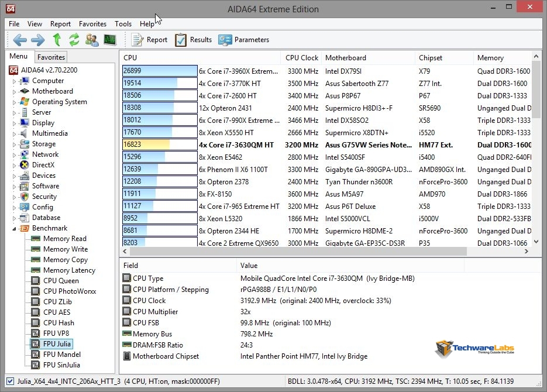Click the Report toolbar label

[157, 40]
